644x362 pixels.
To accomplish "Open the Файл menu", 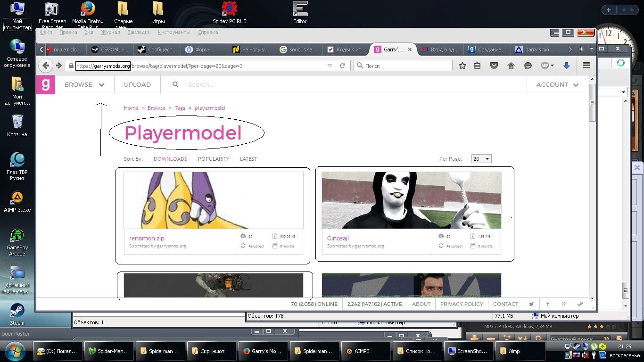I will coord(46,32).
